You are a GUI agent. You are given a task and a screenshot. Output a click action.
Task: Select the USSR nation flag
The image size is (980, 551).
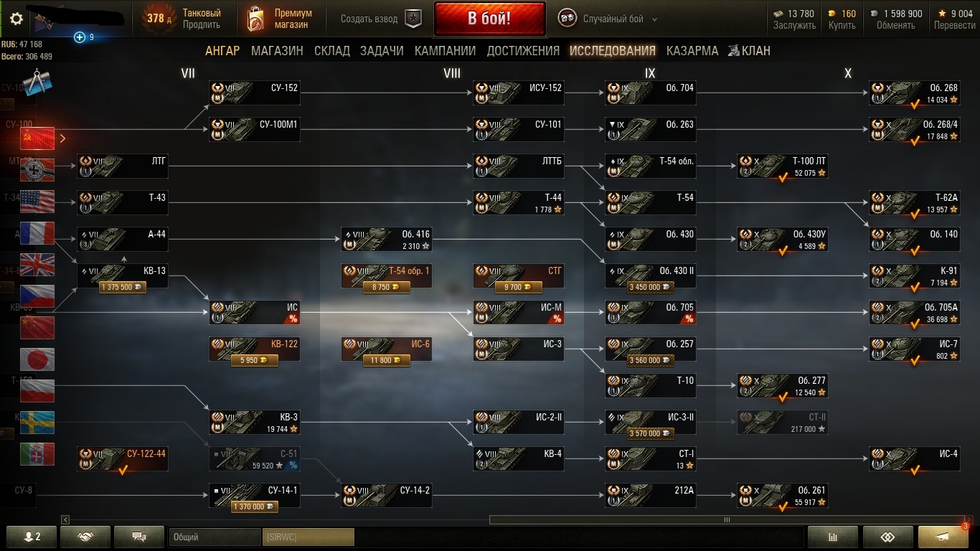click(x=37, y=138)
